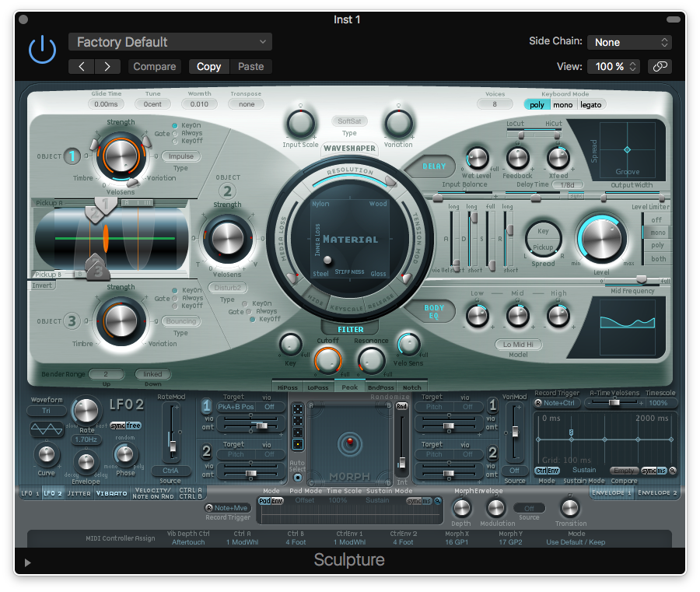Image resolution: width=700 pixels, height=592 pixels.
Task: Set Object 3 gate to KeyOff
Action: tap(175, 306)
